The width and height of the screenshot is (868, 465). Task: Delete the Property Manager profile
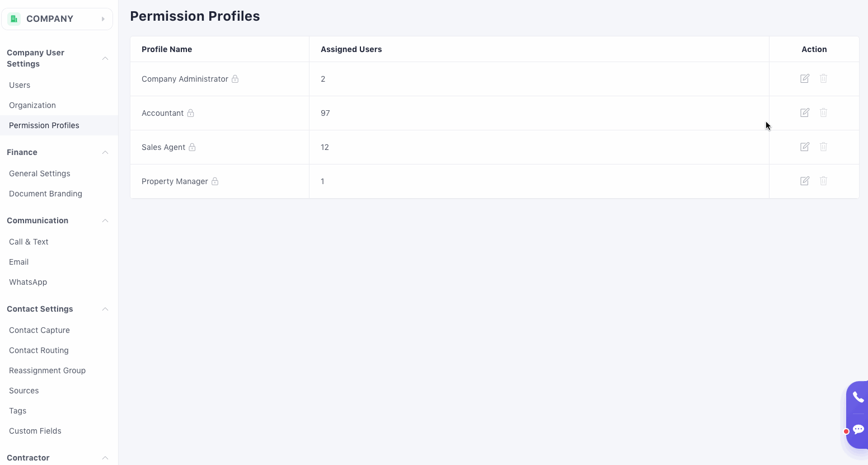823,181
